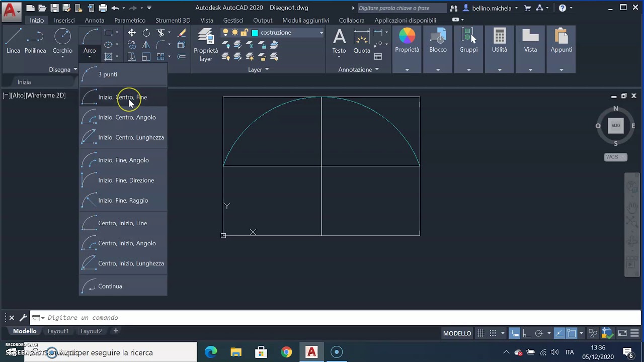Select the Copy objects tool
The height and width of the screenshot is (362, 644).
coord(132,45)
